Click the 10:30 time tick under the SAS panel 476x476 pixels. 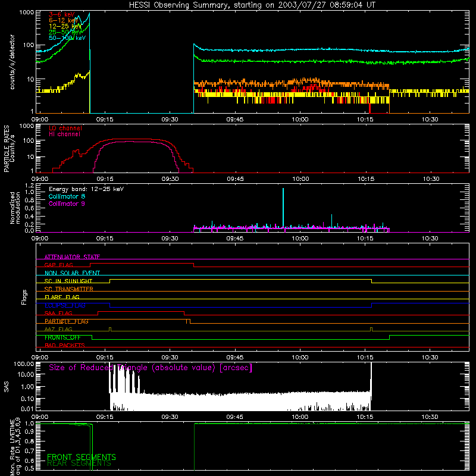pos(430,417)
